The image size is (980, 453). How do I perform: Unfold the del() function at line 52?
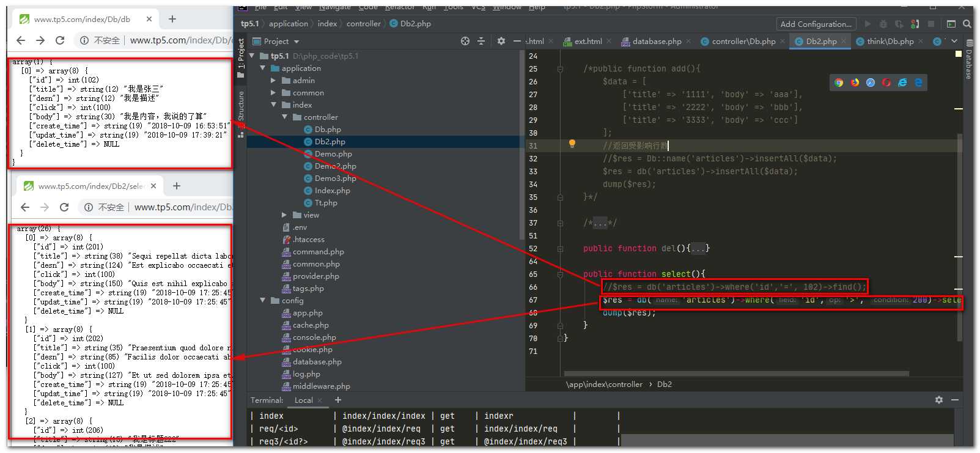pyautogui.click(x=560, y=249)
